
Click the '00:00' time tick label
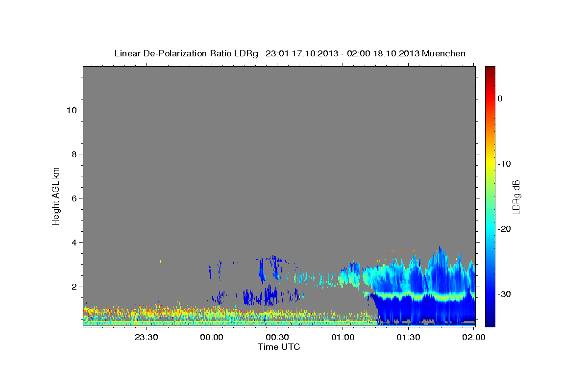pyautogui.click(x=212, y=337)
